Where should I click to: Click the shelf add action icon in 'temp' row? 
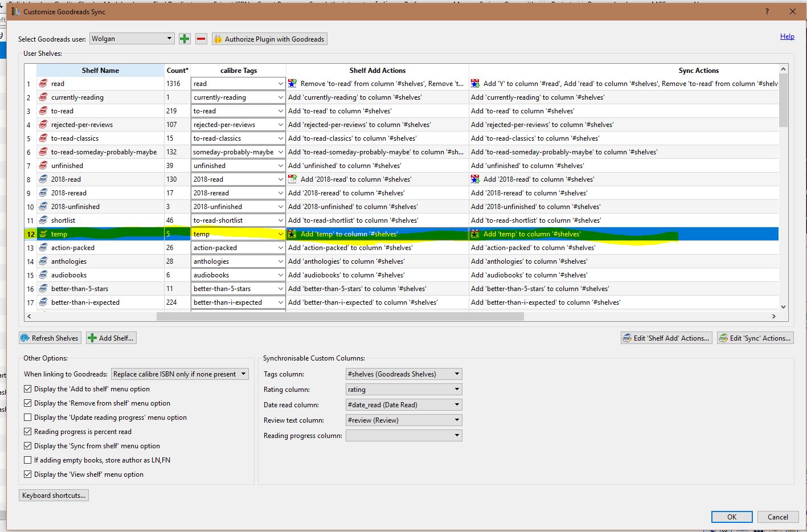coord(293,234)
